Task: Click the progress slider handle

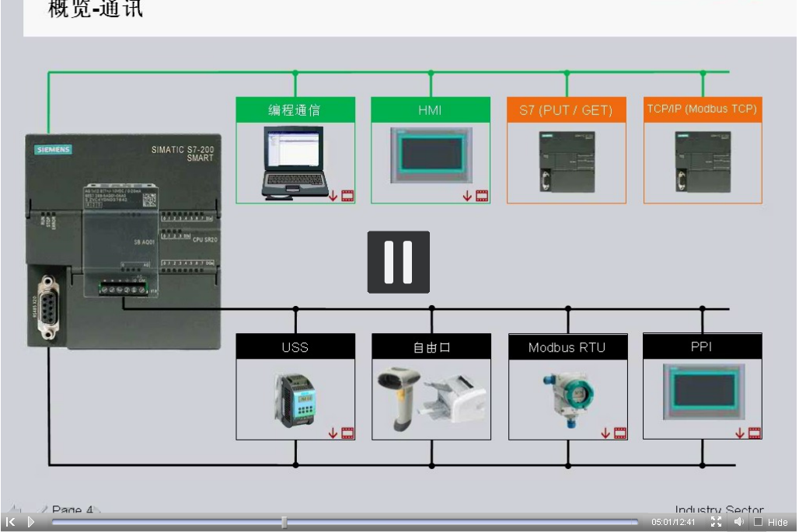Action: [284, 522]
